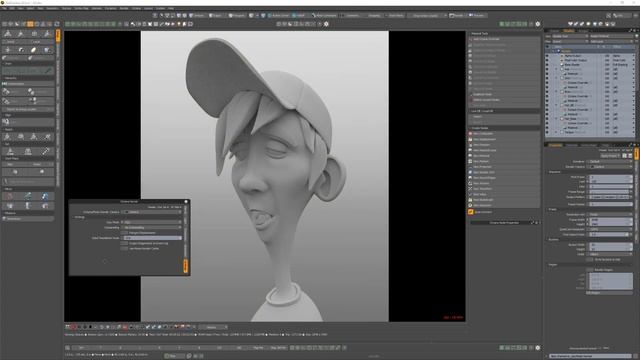Close the floating options dialog using its round button
This screenshot has width=640, height=360.
point(186,202)
